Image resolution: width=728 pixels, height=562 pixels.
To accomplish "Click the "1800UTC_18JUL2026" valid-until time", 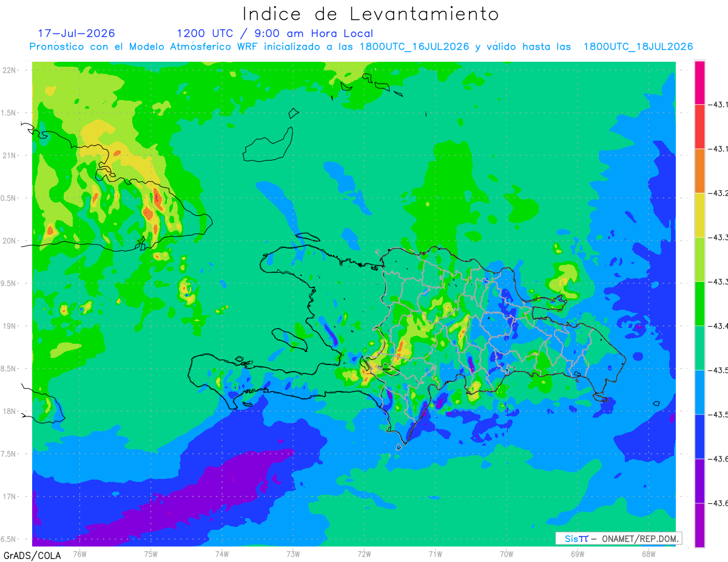I will (638, 47).
